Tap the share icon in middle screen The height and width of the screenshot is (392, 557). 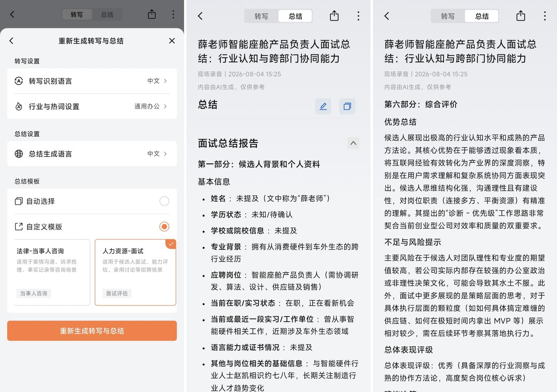point(334,16)
